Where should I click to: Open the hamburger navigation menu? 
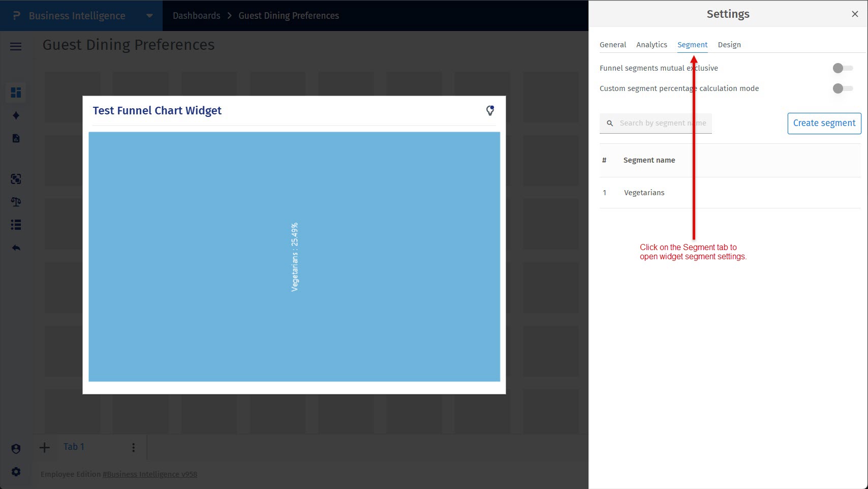click(15, 46)
